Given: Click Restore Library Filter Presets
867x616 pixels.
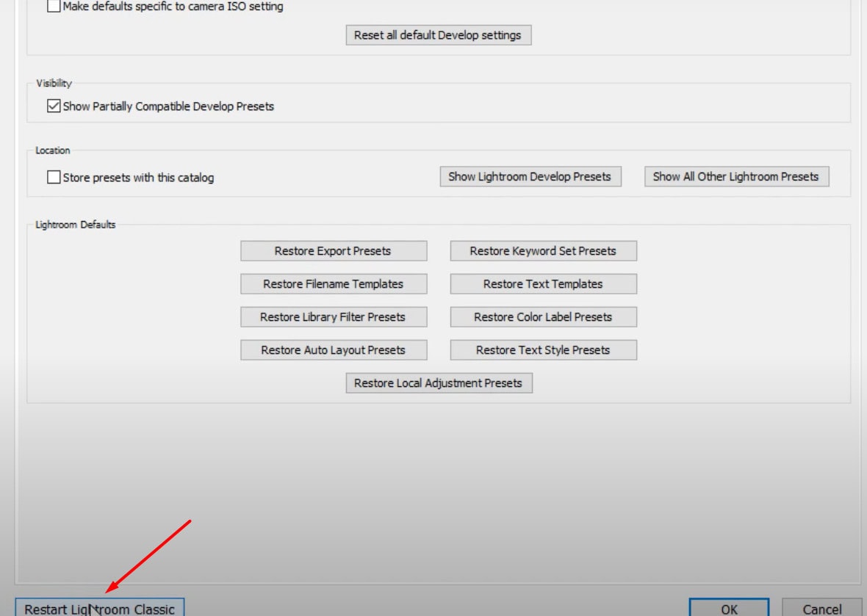Looking at the screenshot, I should [334, 317].
